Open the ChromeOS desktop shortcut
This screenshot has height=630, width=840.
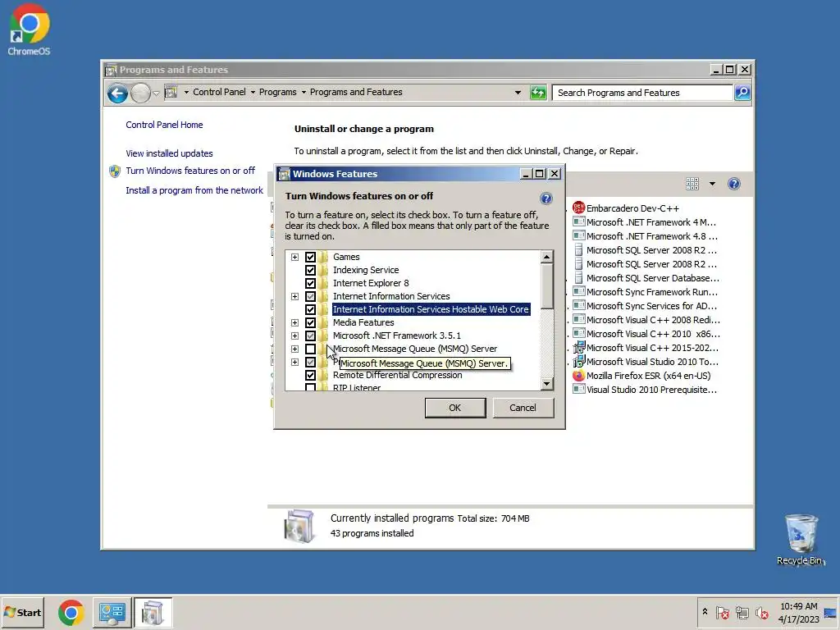point(29,30)
